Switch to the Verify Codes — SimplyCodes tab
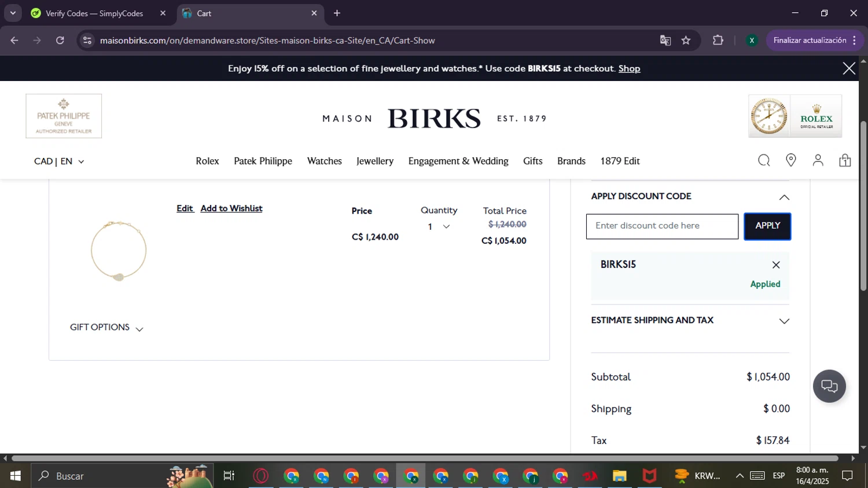Viewport: 868px width, 488px height. click(94, 13)
